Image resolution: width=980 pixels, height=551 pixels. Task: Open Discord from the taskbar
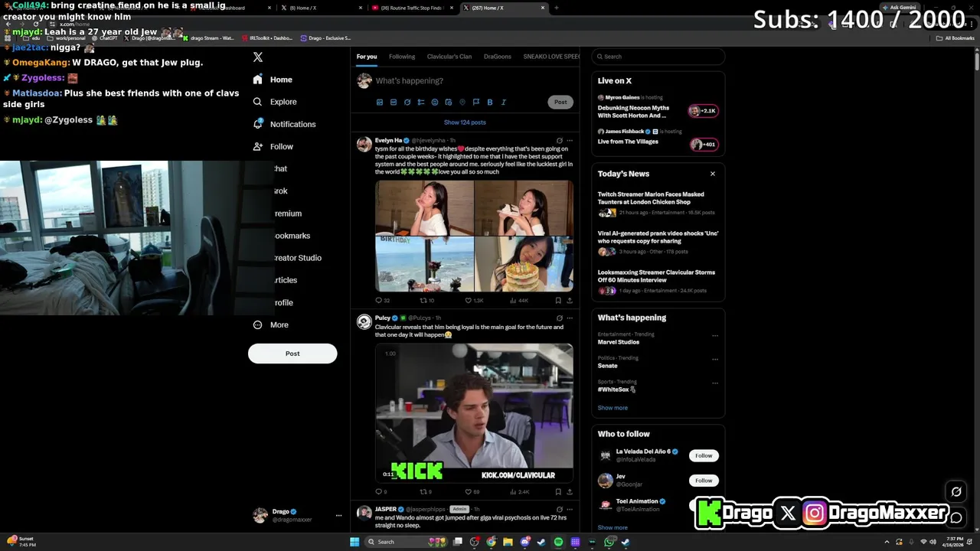pyautogui.click(x=525, y=542)
